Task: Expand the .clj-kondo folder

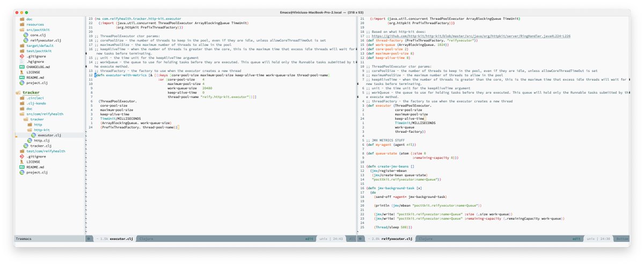Action: pos(36,103)
